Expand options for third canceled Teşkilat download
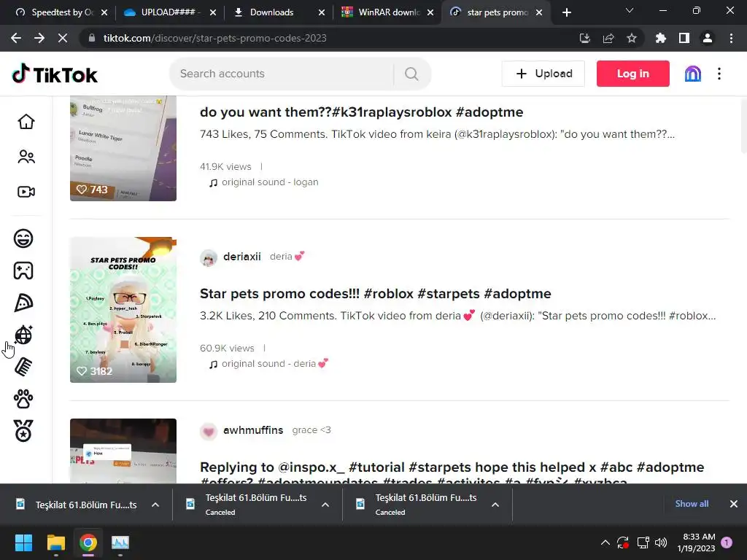747x560 pixels. 495,505
